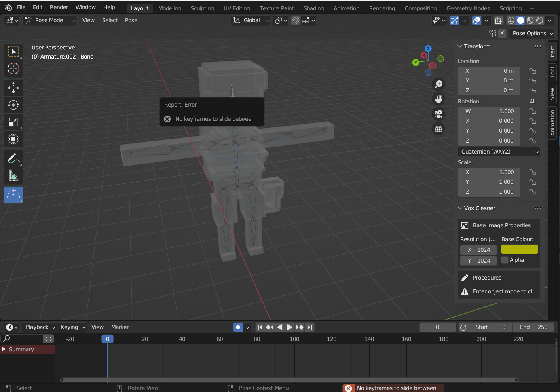Open the Global transform orientation dropdown

[250, 20]
